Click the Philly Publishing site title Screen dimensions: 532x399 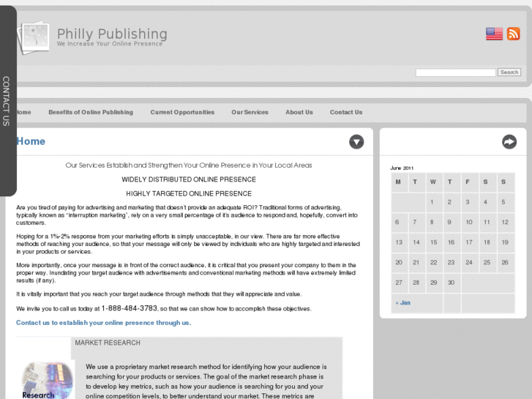click(112, 34)
